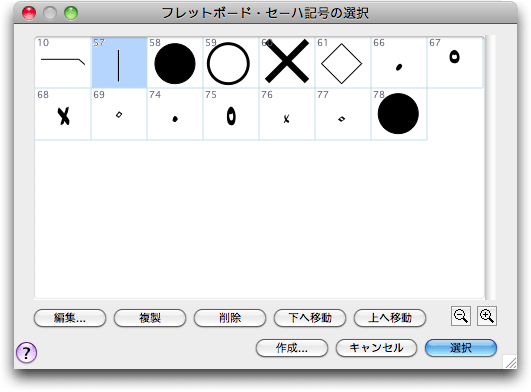Click the window resize grip corner
Screen dimensions: 531x392
tap(510, 362)
